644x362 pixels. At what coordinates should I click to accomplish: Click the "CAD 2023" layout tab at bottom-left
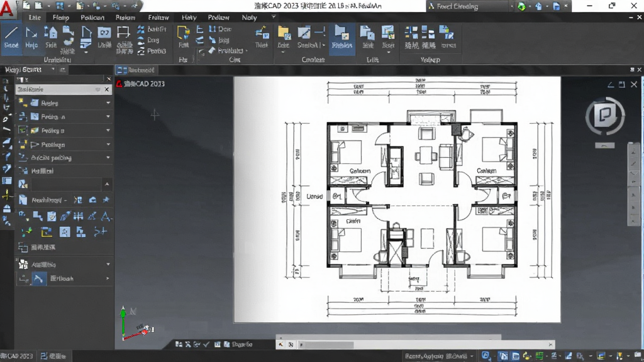pos(18,356)
